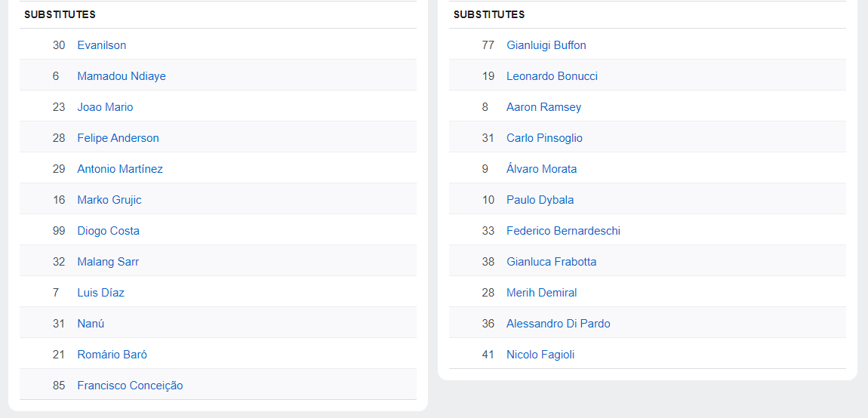This screenshot has height=418, width=868.
Task: Open Felipe Anderson's profile
Action: click(118, 138)
